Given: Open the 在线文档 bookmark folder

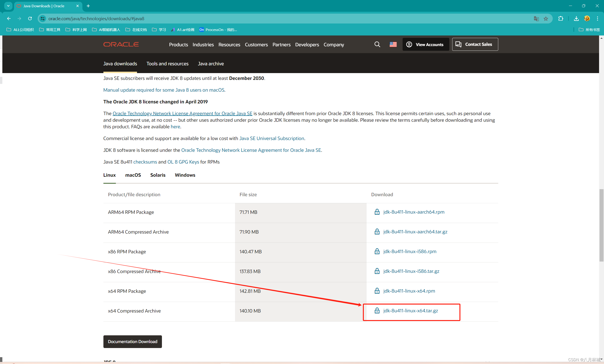Looking at the screenshot, I should [136, 30].
